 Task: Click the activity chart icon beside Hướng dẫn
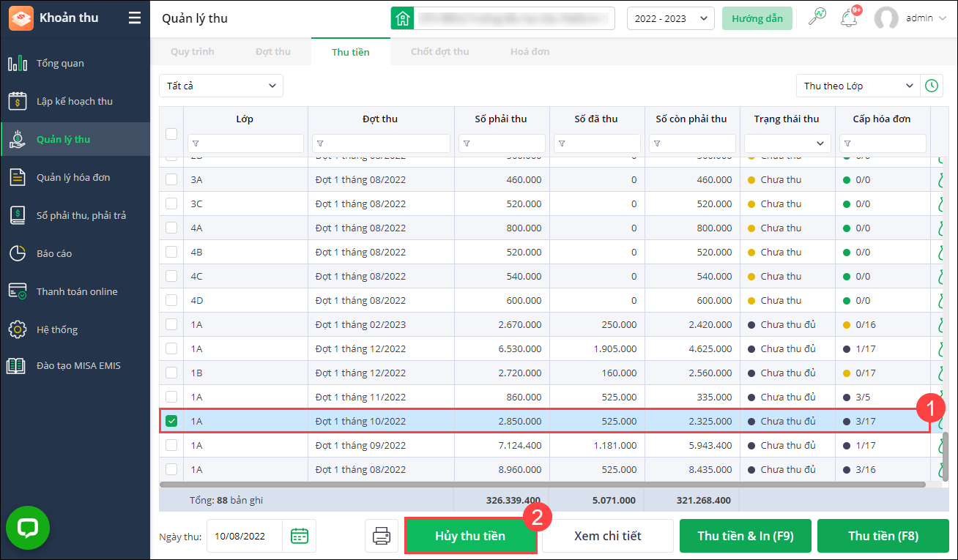pos(817,18)
